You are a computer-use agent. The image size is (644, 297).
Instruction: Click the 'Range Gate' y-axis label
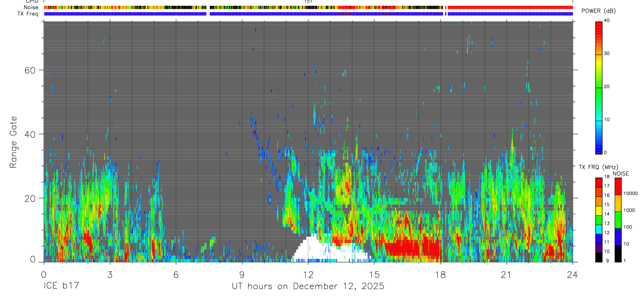[14, 142]
